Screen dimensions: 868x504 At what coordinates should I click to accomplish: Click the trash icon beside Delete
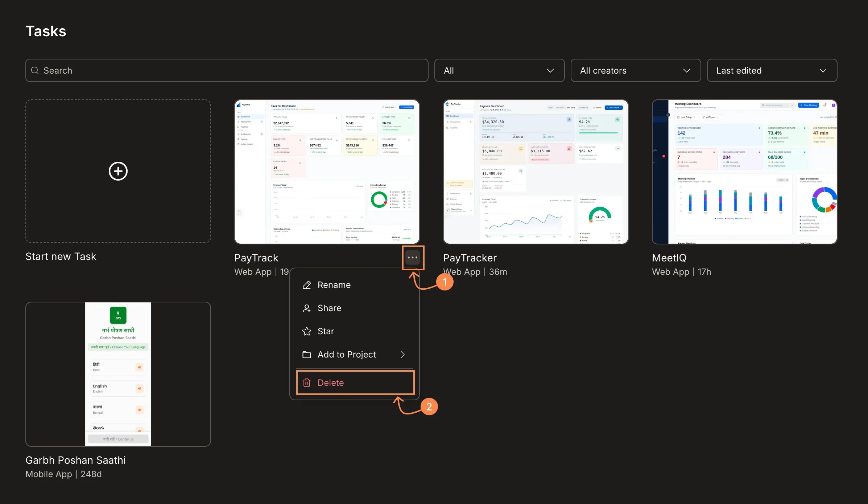point(307,383)
